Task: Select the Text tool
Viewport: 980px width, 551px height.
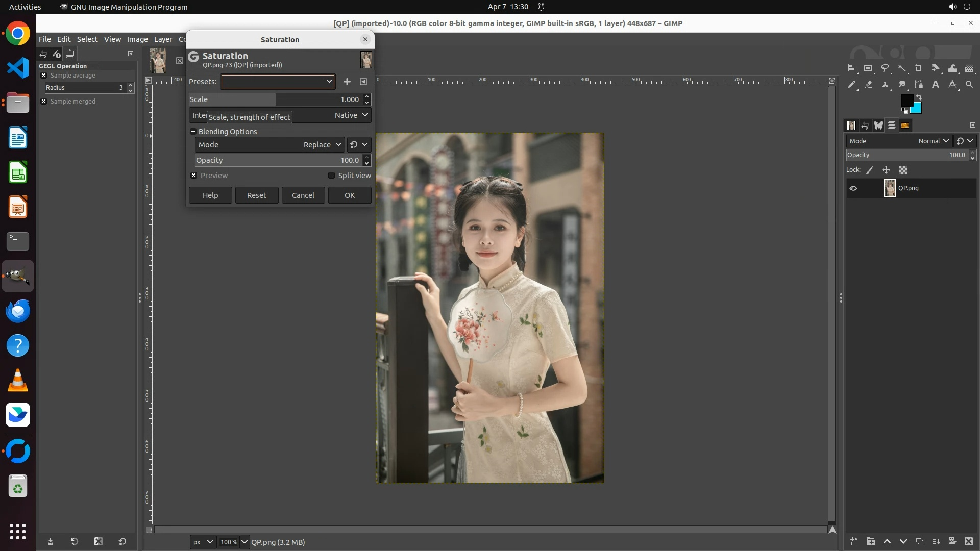Action: coord(936,85)
